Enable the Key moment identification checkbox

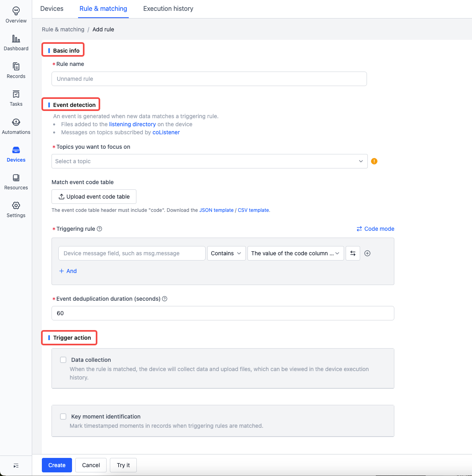coord(63,416)
